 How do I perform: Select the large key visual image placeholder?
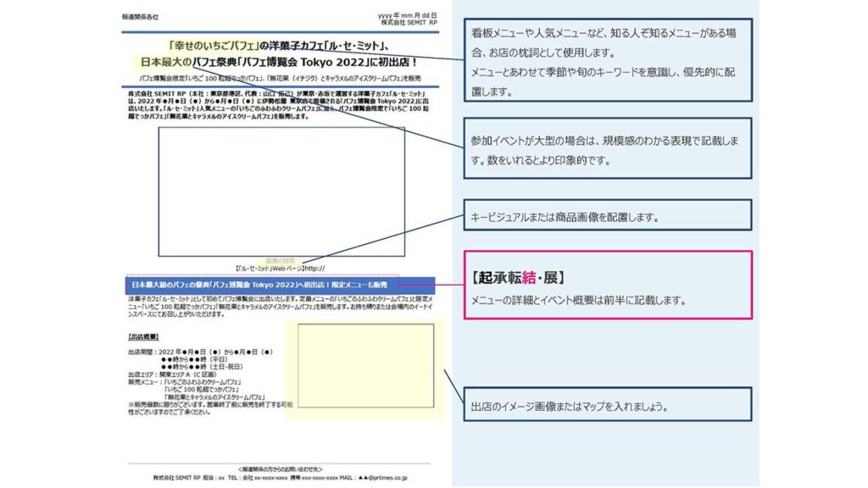click(x=281, y=191)
